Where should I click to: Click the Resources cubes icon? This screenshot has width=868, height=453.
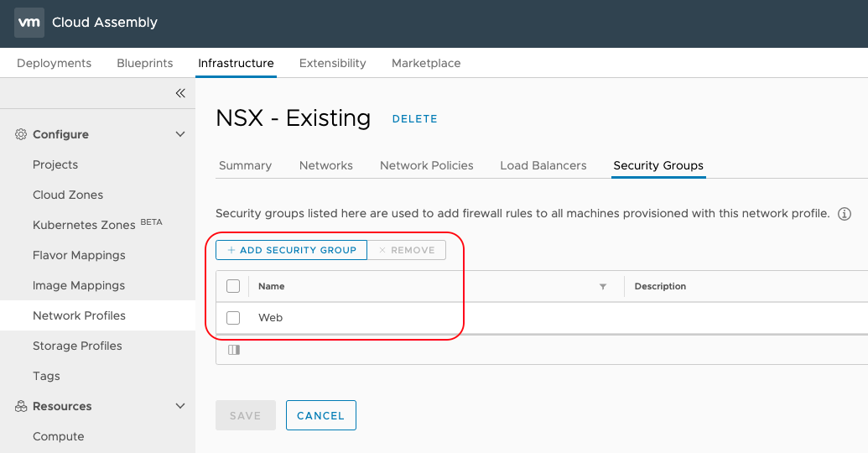click(x=21, y=406)
